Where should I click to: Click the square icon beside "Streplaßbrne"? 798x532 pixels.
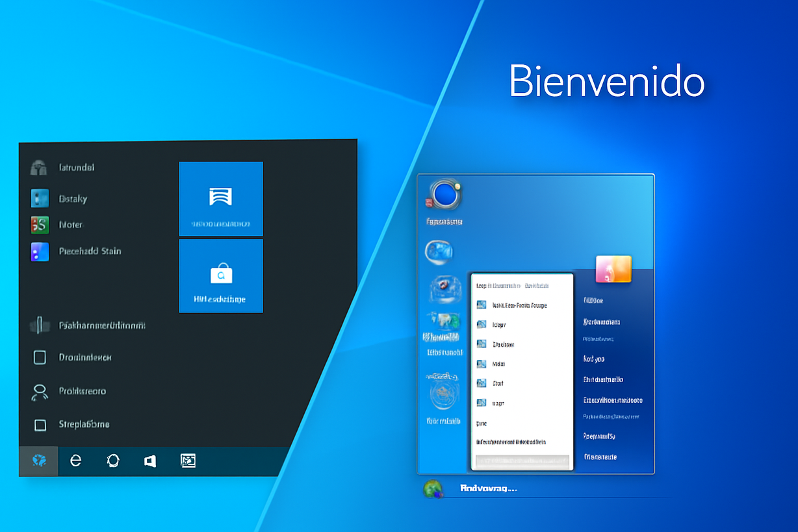(40, 425)
